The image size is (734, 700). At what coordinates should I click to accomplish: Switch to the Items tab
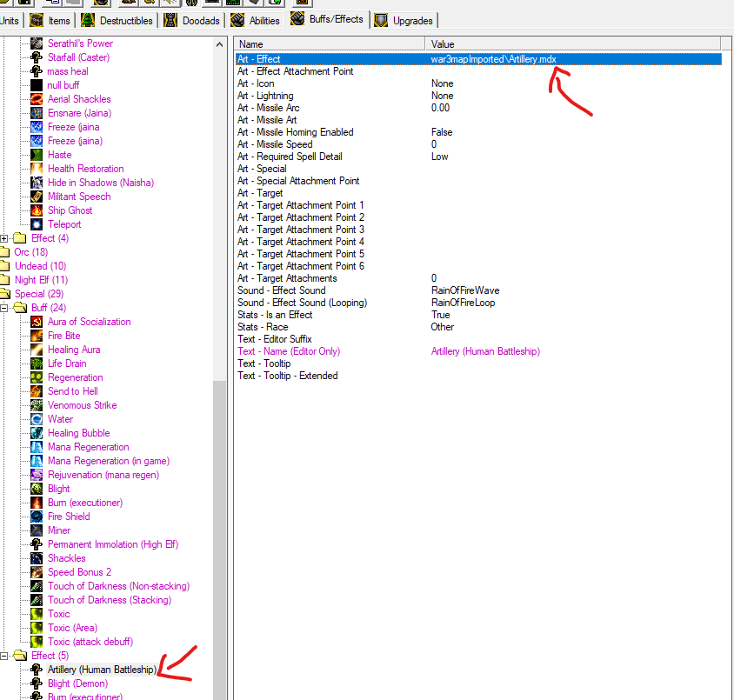click(50, 21)
